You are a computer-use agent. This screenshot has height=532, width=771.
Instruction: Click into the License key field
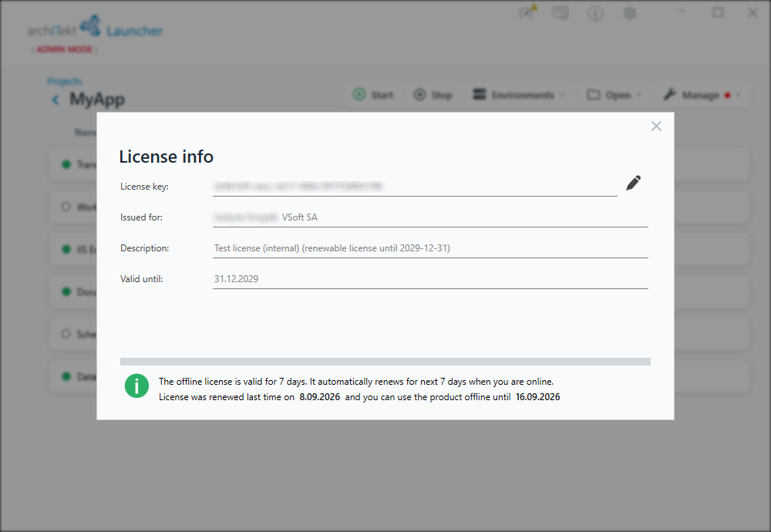[x=415, y=187]
